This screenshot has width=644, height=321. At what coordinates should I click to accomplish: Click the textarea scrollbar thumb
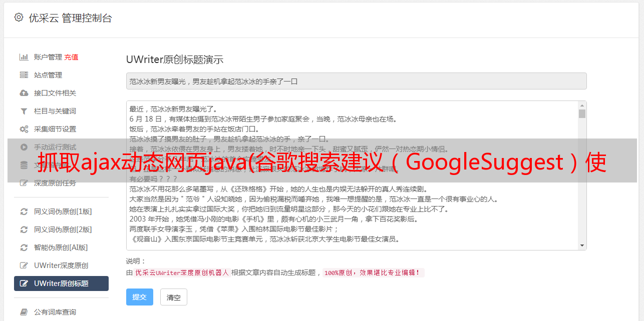[x=582, y=113]
